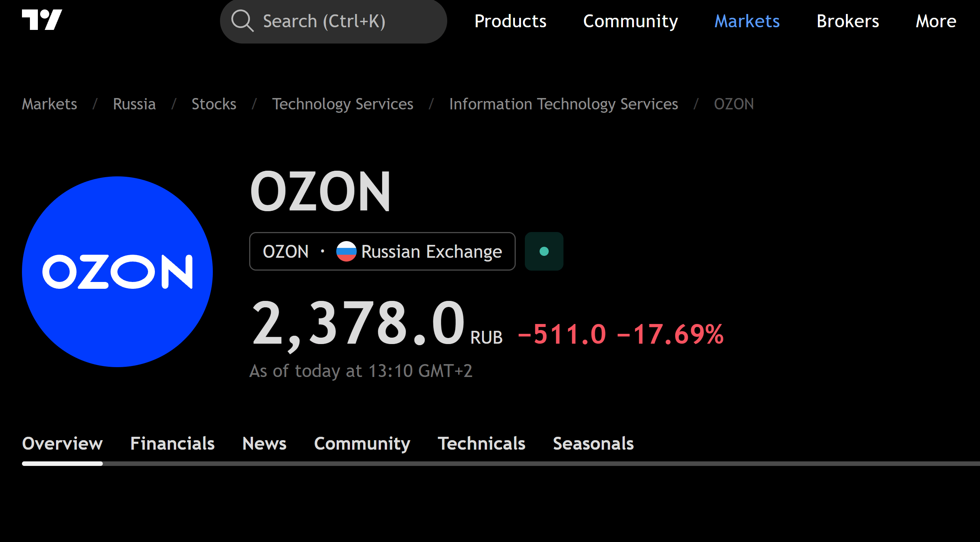Click the round blue OZON company logo

tap(117, 272)
